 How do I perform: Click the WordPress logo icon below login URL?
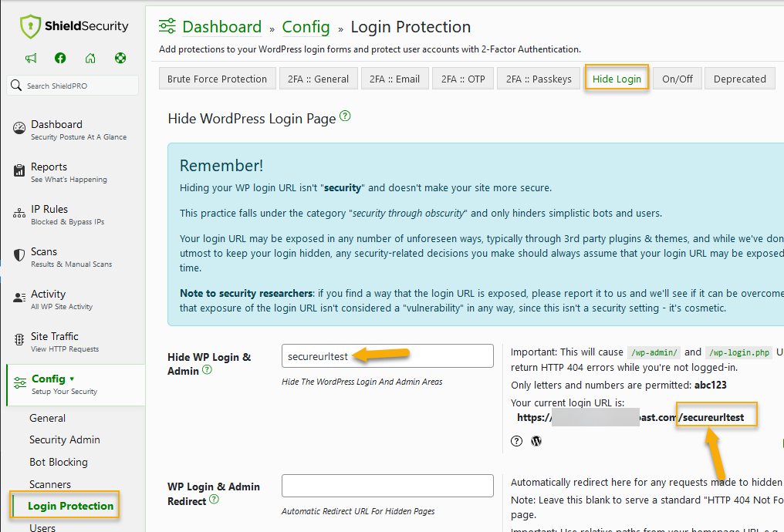click(x=536, y=441)
